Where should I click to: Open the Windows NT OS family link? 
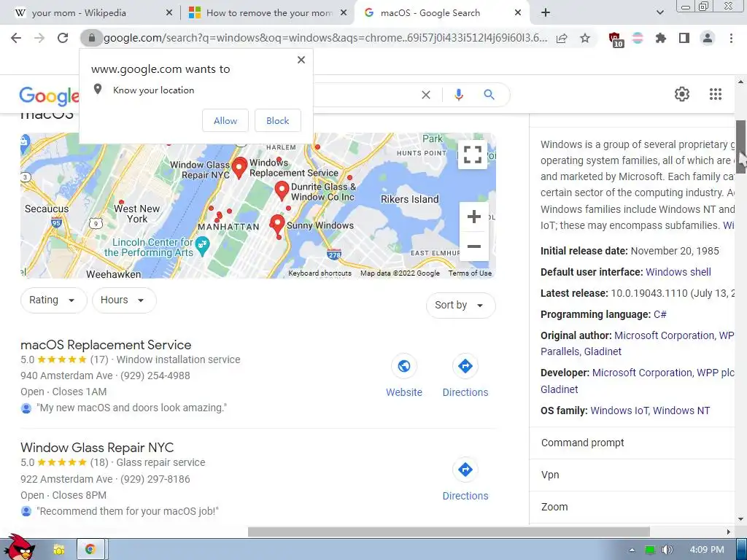point(681,411)
